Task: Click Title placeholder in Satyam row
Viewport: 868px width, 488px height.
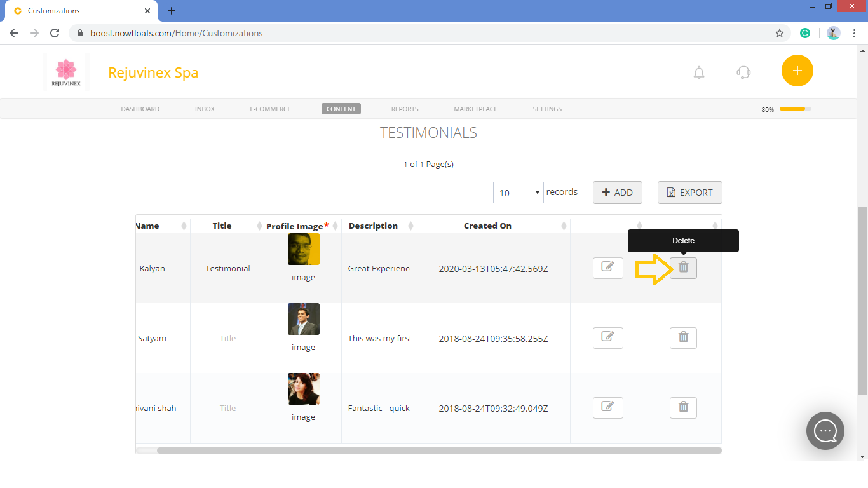Action: [227, 338]
